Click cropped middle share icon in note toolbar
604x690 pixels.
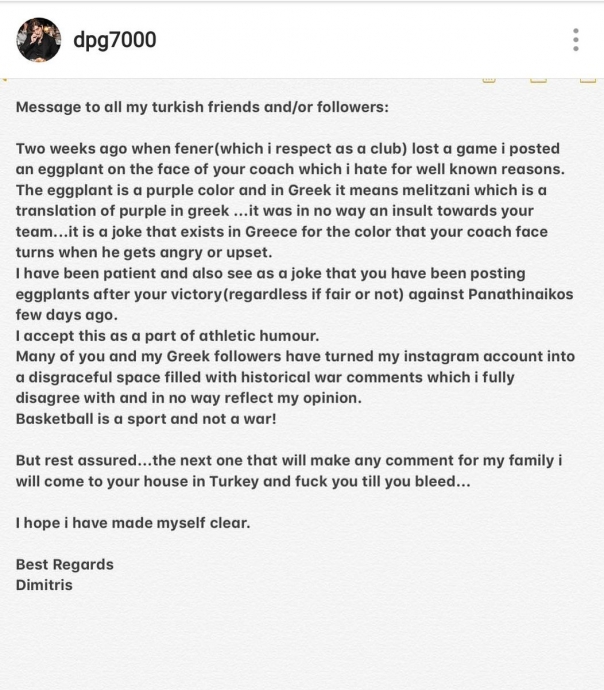click(538, 80)
